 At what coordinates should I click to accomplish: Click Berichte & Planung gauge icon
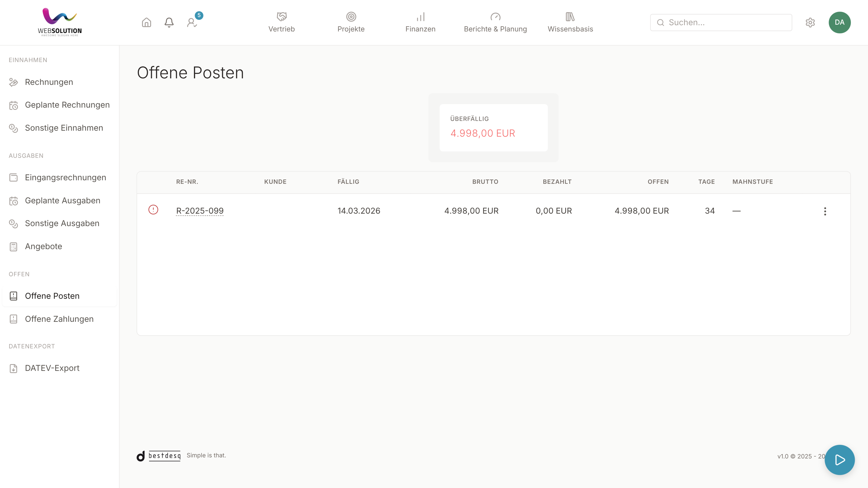pos(495,17)
